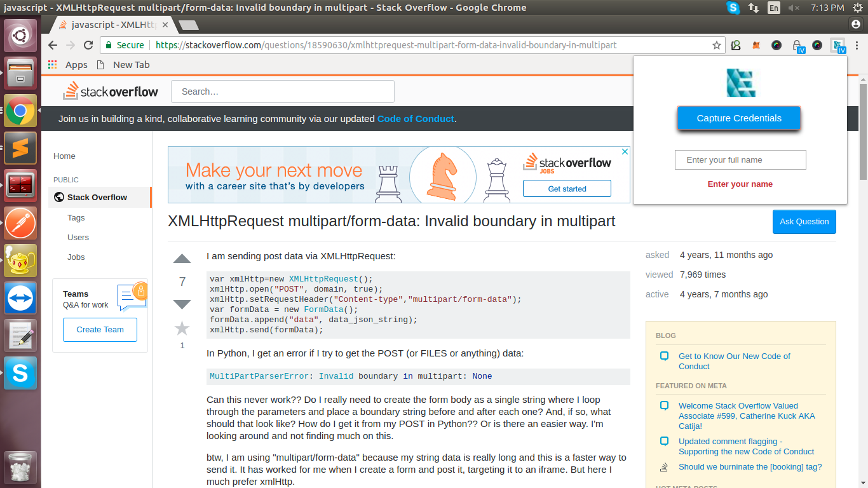Open the text editor from the dock

click(20, 335)
